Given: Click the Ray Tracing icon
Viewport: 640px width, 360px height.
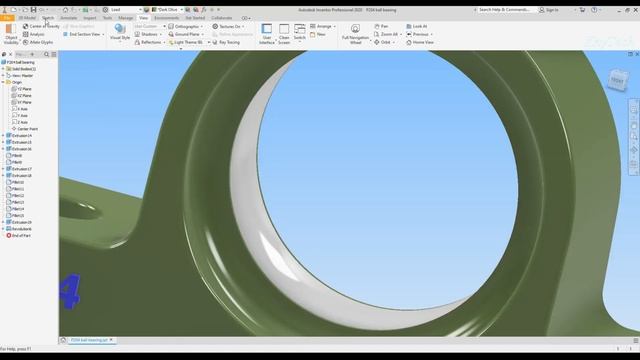Looking at the screenshot, I should pyautogui.click(x=215, y=42).
